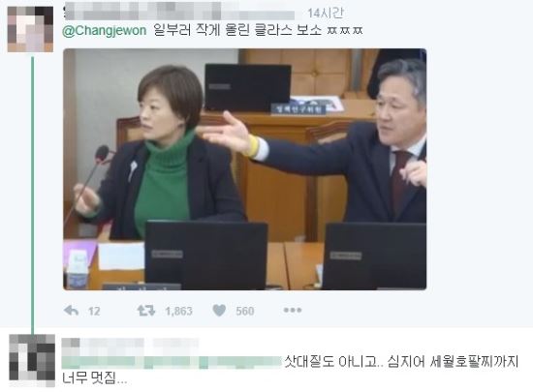Like the tweet with the heart icon
The height and width of the screenshot is (392, 533).
[x=219, y=311]
